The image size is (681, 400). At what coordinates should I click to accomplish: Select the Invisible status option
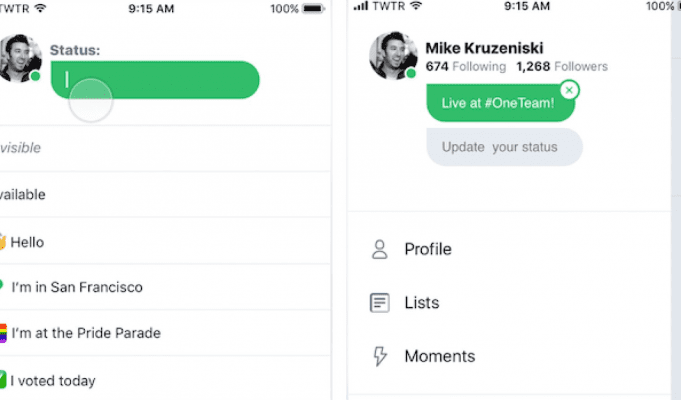pos(165,148)
